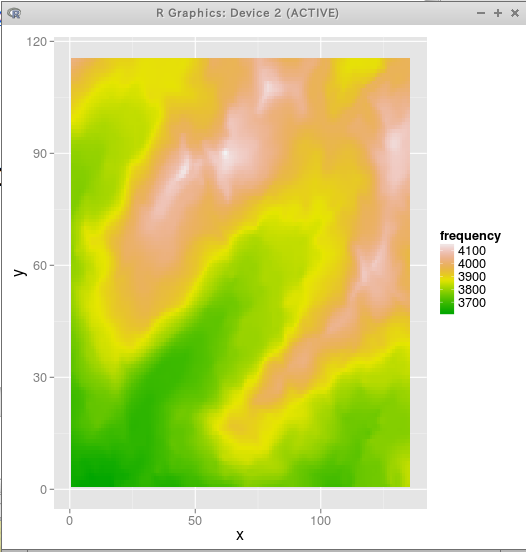This screenshot has height=552, width=526.
Task: Close the R Graphics Device 2 window
Action: point(515,13)
